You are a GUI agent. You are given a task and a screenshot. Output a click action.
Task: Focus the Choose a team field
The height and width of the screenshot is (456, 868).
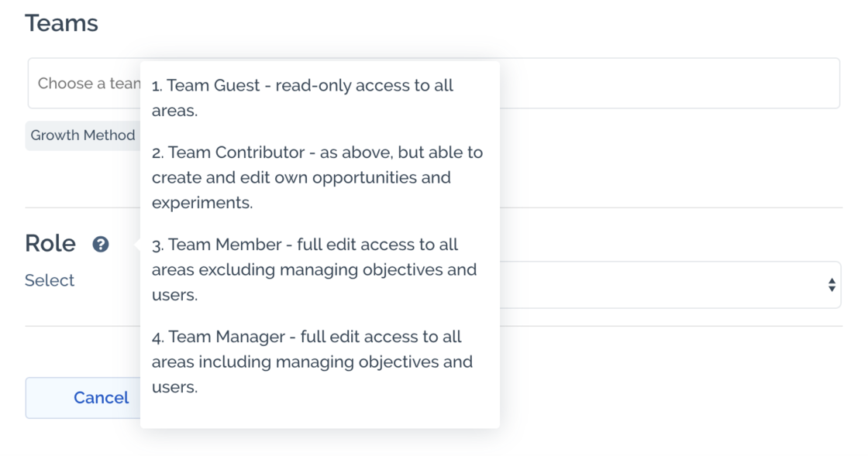click(x=666, y=84)
